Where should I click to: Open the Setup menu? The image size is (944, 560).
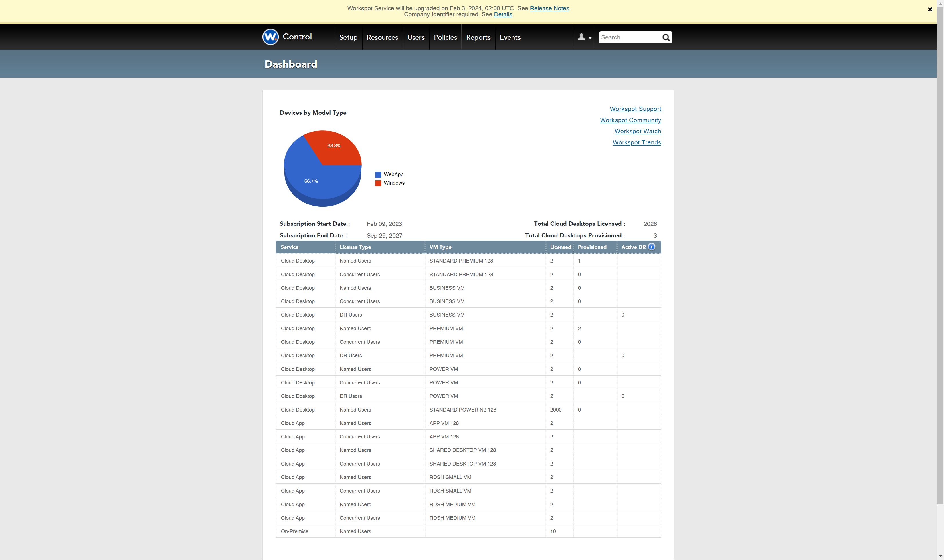pos(348,37)
